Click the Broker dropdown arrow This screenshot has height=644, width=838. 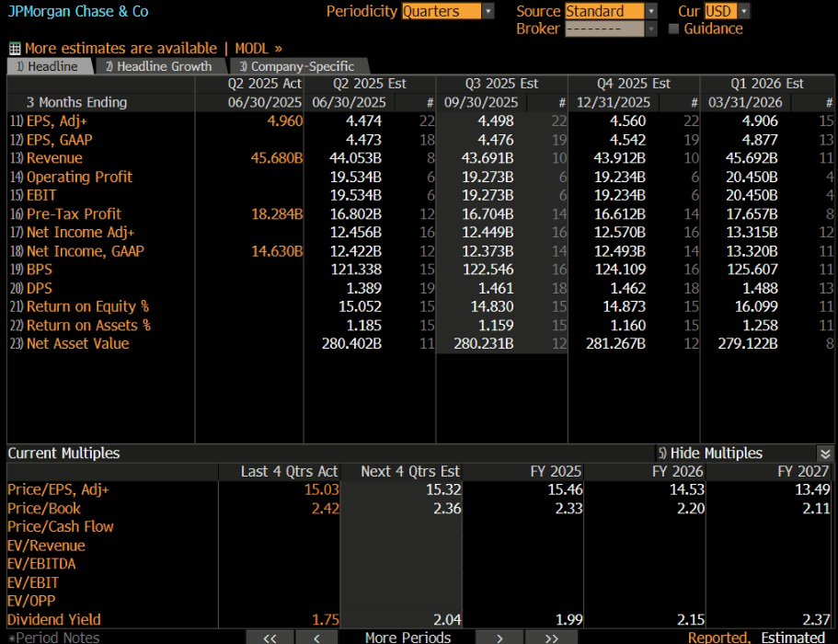pos(650,29)
